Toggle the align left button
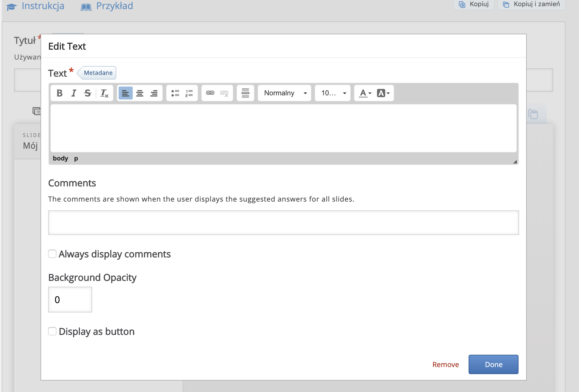 pos(126,93)
